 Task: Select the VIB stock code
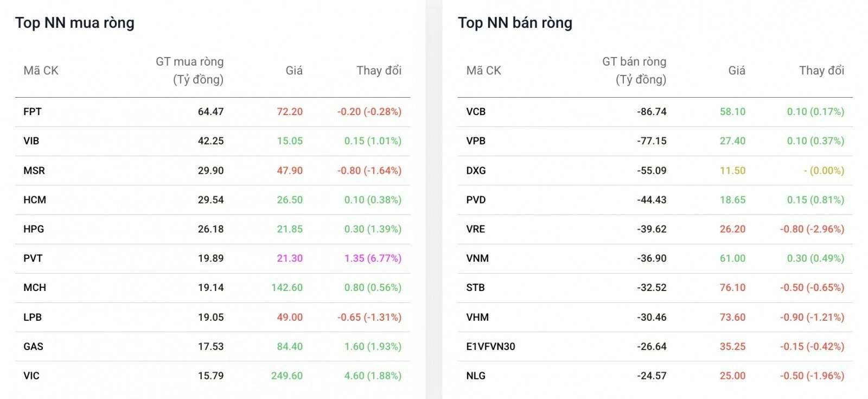31,141
